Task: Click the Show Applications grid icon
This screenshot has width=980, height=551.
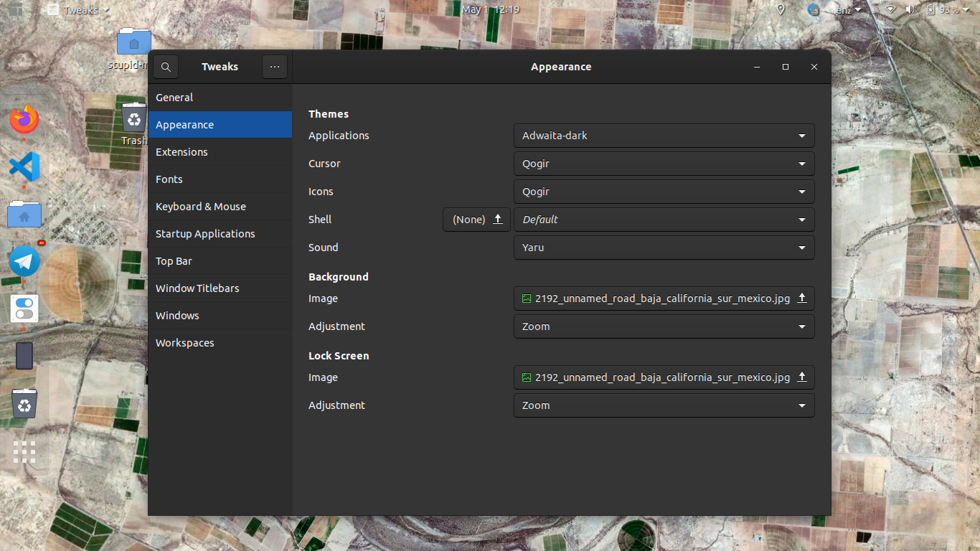Action: click(x=24, y=452)
